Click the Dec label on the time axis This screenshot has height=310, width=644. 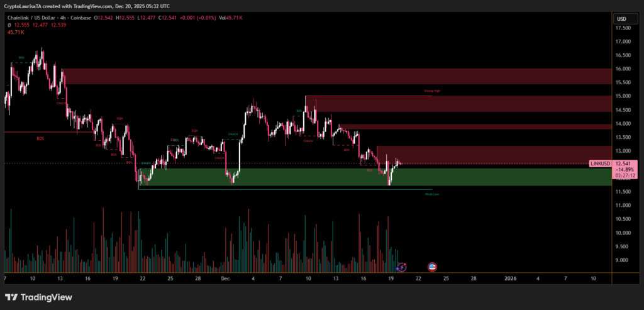click(226, 277)
